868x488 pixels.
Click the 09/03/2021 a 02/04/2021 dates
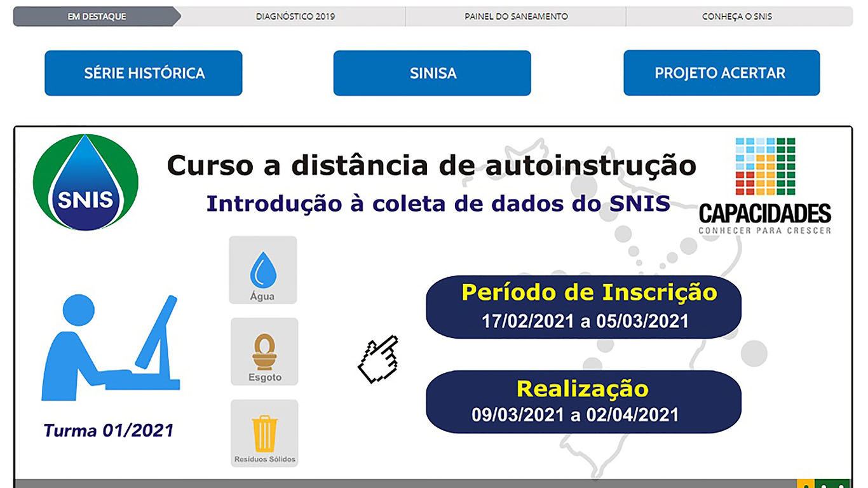click(x=575, y=415)
